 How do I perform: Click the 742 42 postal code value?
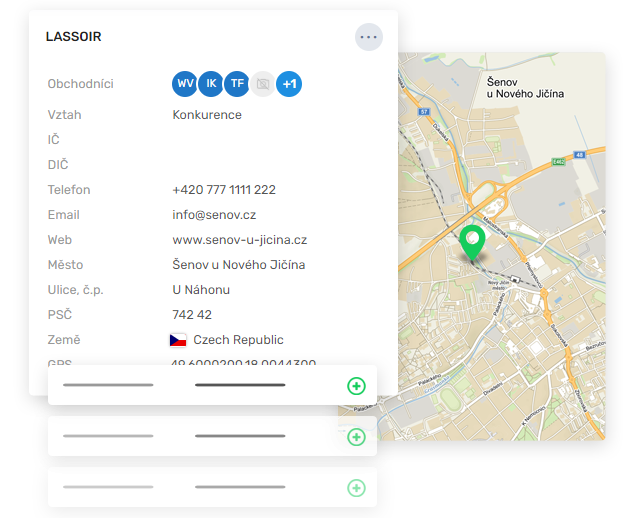coord(192,315)
